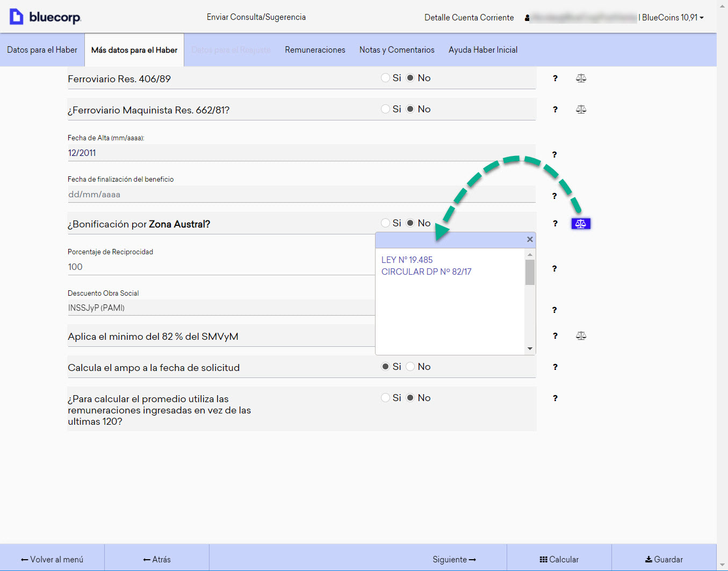The width and height of the screenshot is (728, 571).
Task: Select Si for Ferroviario Res. 406/89
Action: (385, 78)
